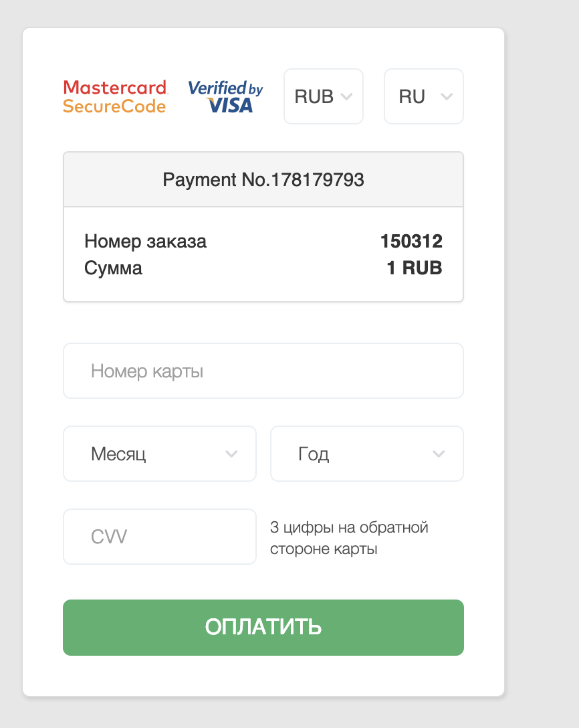
Task: Click the 1 RUB amount value
Action: click(x=415, y=268)
